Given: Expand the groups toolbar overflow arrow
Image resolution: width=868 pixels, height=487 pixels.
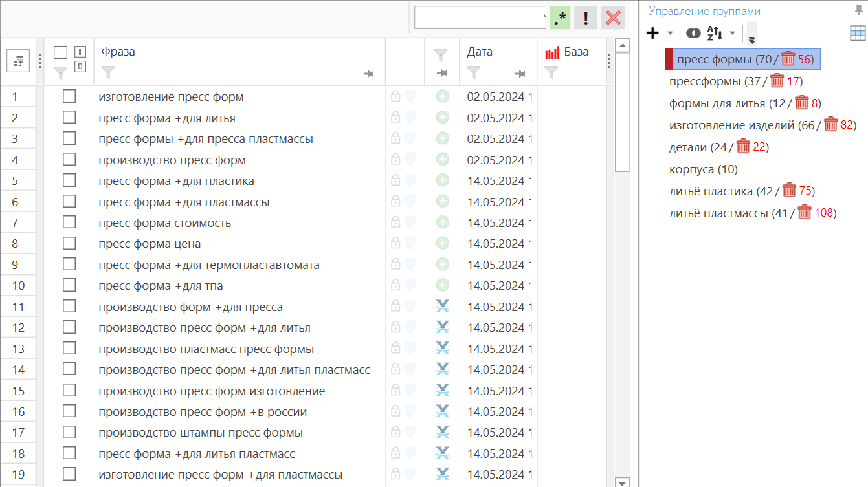Looking at the screenshot, I should 751,34.
